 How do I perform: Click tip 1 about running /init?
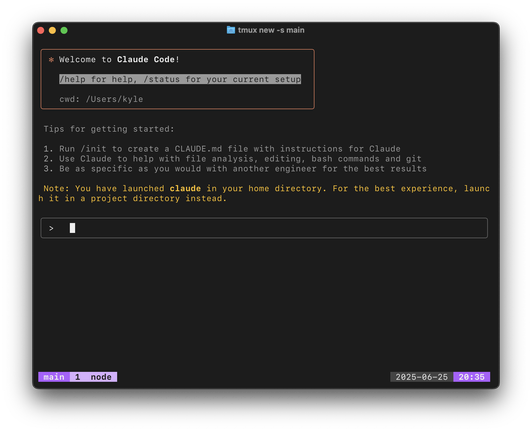point(222,149)
